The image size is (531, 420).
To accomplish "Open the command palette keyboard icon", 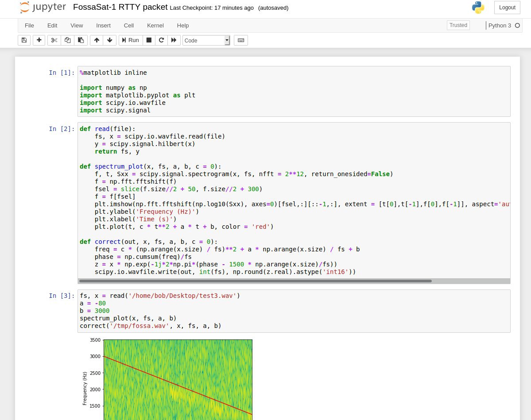I will coord(241,40).
